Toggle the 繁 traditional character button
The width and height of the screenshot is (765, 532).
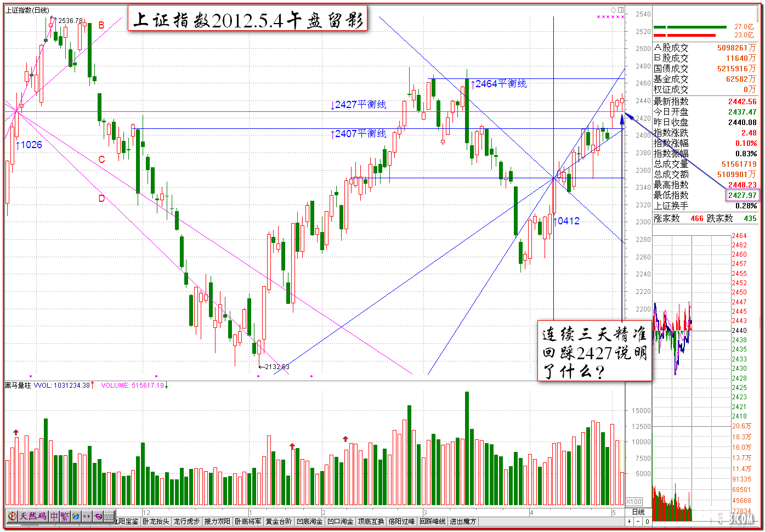65,516
